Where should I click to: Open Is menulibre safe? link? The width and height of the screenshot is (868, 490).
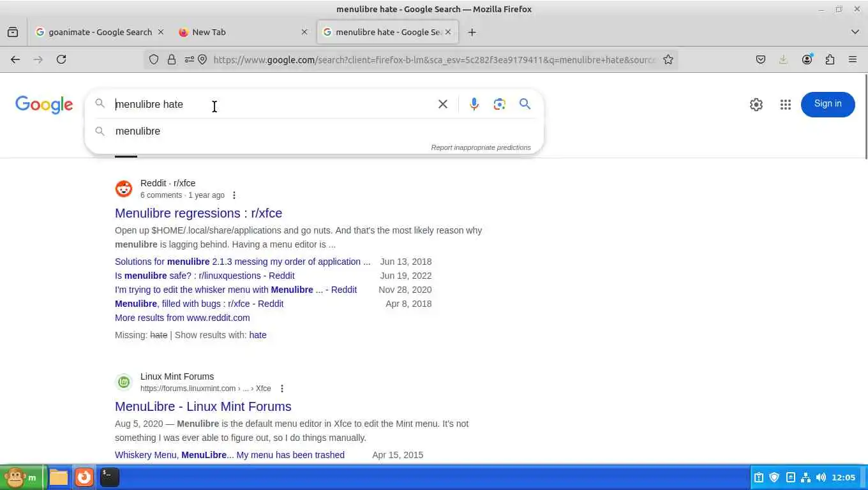pyautogui.click(x=205, y=276)
